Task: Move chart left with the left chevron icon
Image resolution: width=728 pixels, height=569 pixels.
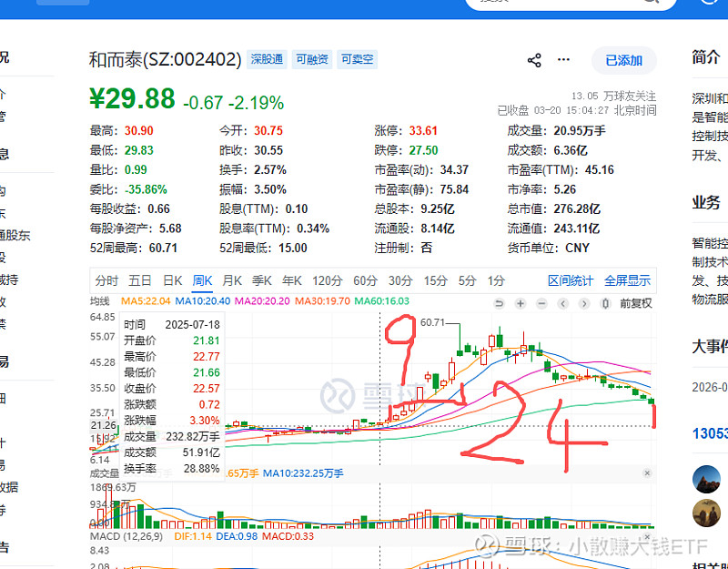Action: click(562, 304)
